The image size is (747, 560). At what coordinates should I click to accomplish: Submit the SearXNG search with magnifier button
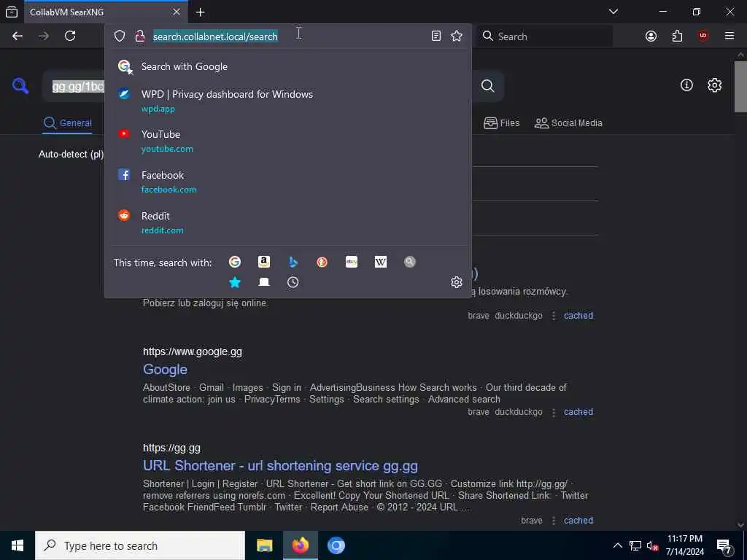487,86
